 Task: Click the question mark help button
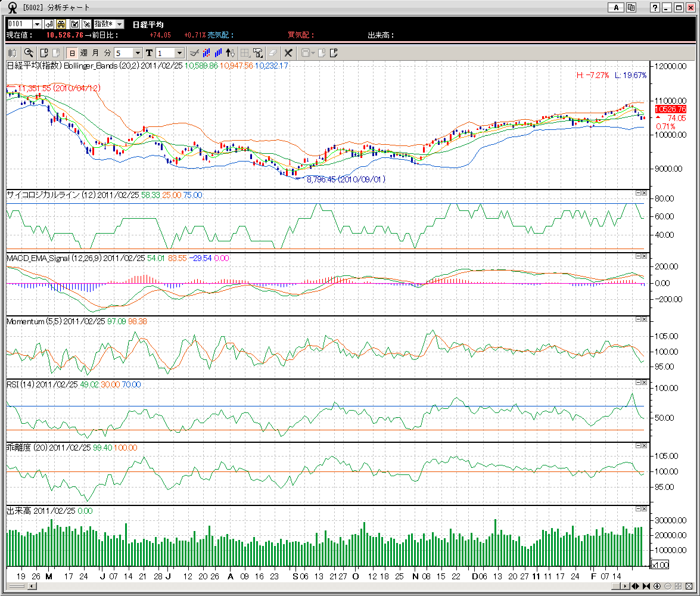[655, 7]
